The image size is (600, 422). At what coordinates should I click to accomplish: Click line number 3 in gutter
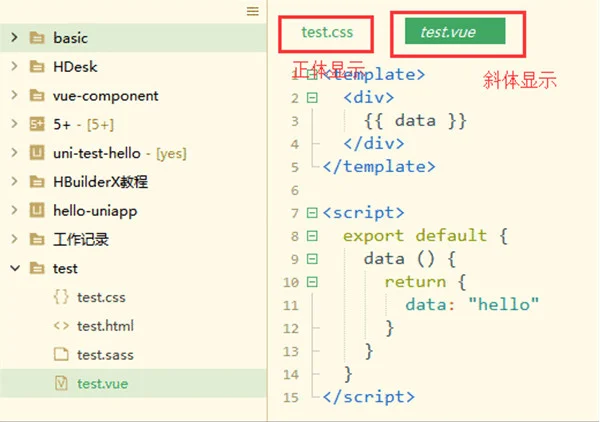pos(295,121)
